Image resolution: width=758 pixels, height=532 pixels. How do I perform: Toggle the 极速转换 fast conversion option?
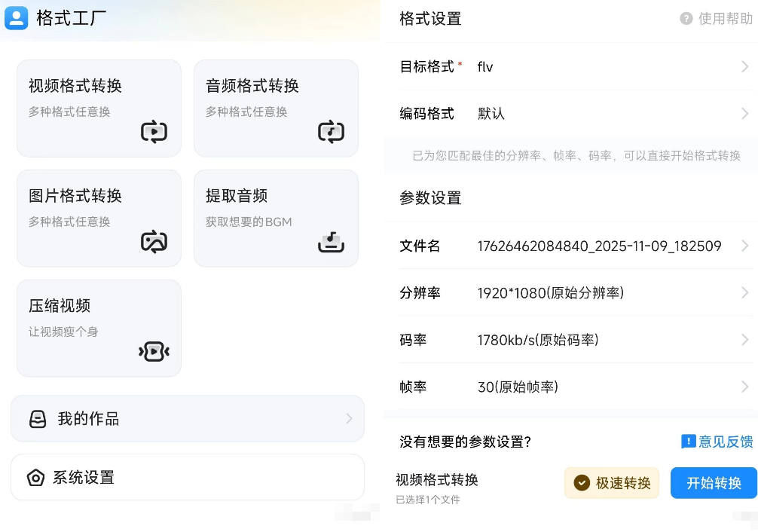[612, 483]
